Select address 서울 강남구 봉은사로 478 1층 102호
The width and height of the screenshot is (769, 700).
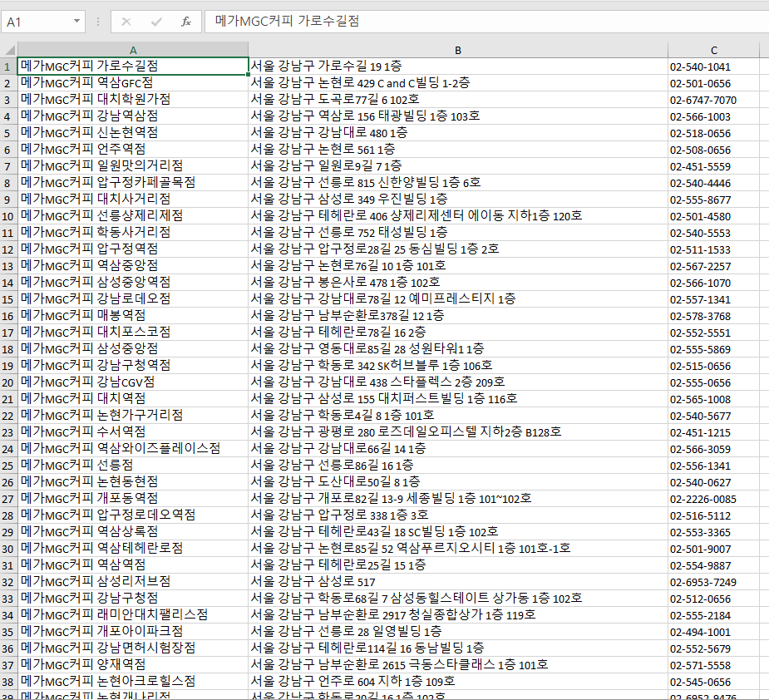click(458, 283)
